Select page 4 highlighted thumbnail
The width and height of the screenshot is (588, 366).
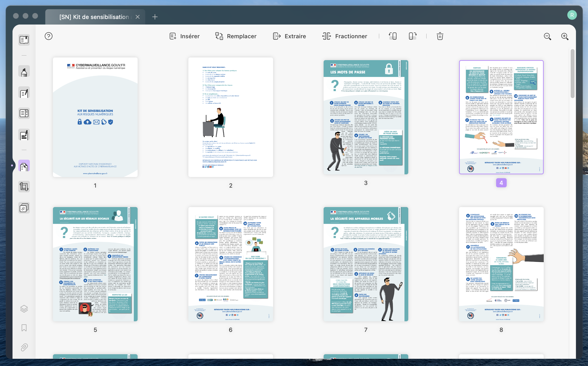pyautogui.click(x=501, y=117)
